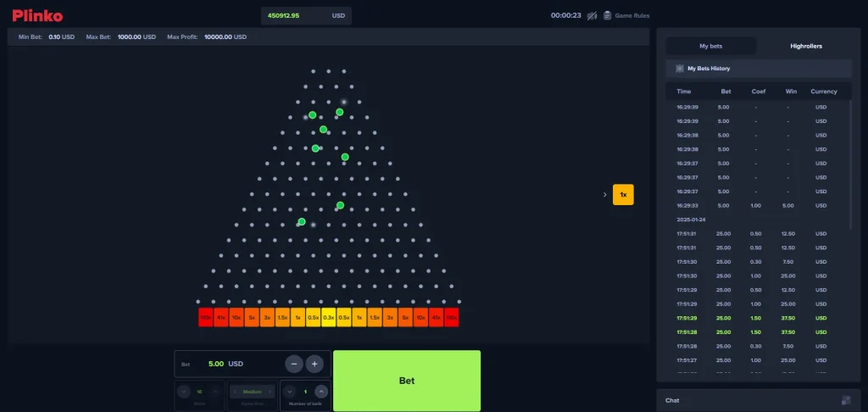Decrease the number of balls
Viewport: 868px width, 412px height.
291,392
